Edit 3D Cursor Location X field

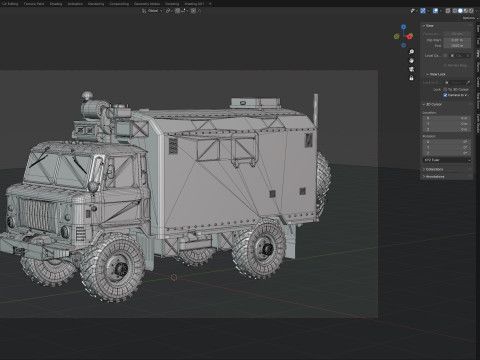[x=447, y=118]
